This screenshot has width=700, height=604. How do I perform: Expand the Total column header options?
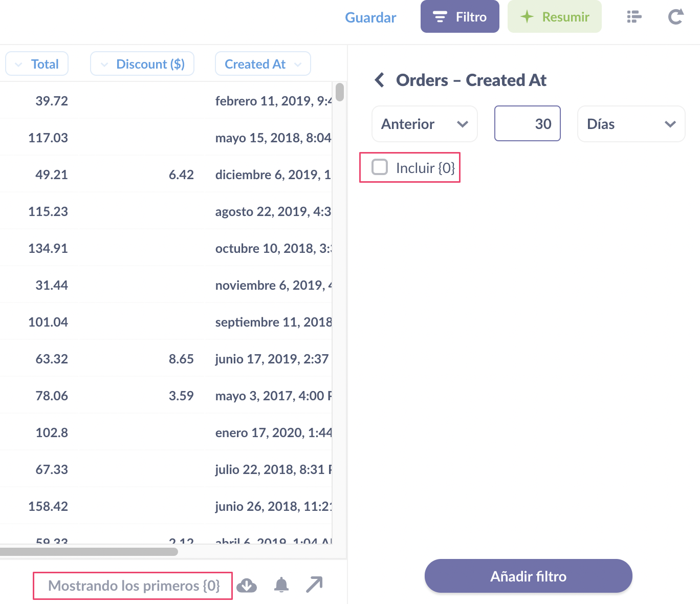(36, 63)
